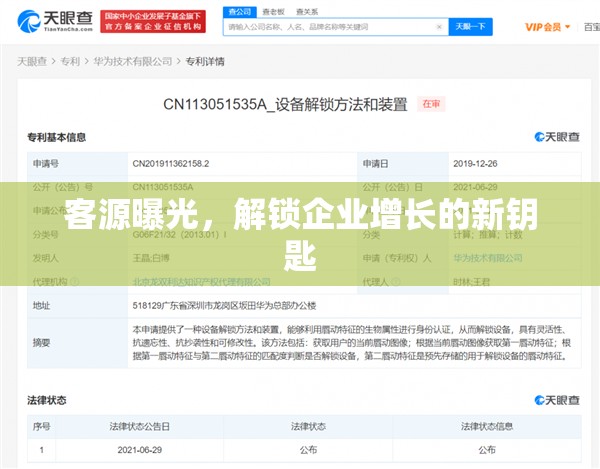Select the 摘要 abstract paragraph text
This screenshot has height=469, width=600.
pyautogui.click(x=351, y=343)
